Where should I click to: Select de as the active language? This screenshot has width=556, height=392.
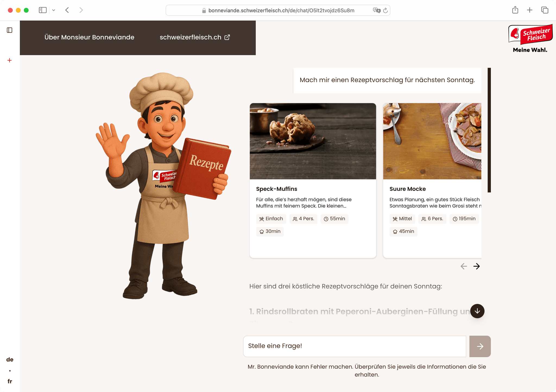10,359
